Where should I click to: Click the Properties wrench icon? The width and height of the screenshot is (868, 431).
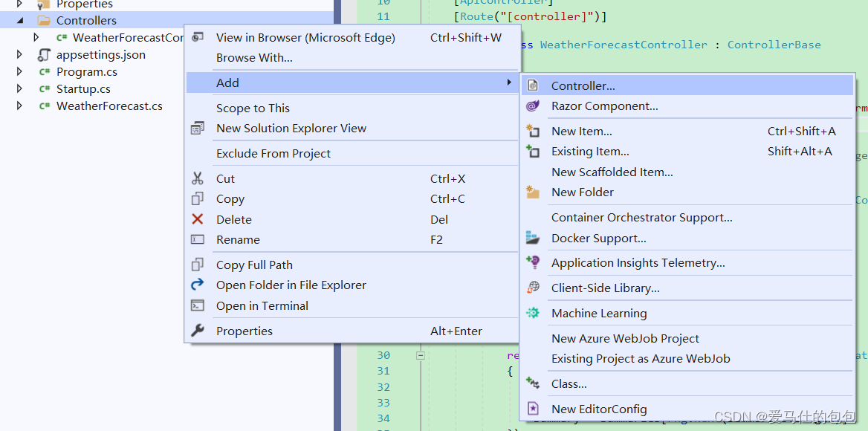pos(198,331)
